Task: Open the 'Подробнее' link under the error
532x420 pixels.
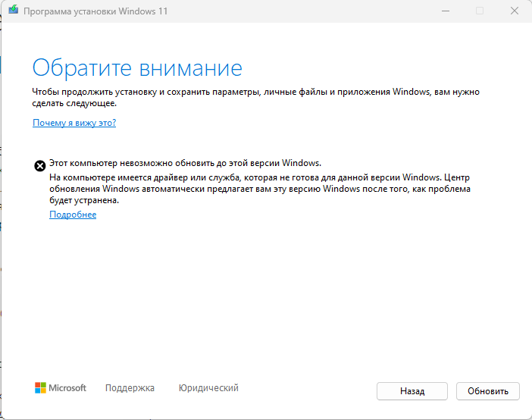Action: (x=73, y=215)
